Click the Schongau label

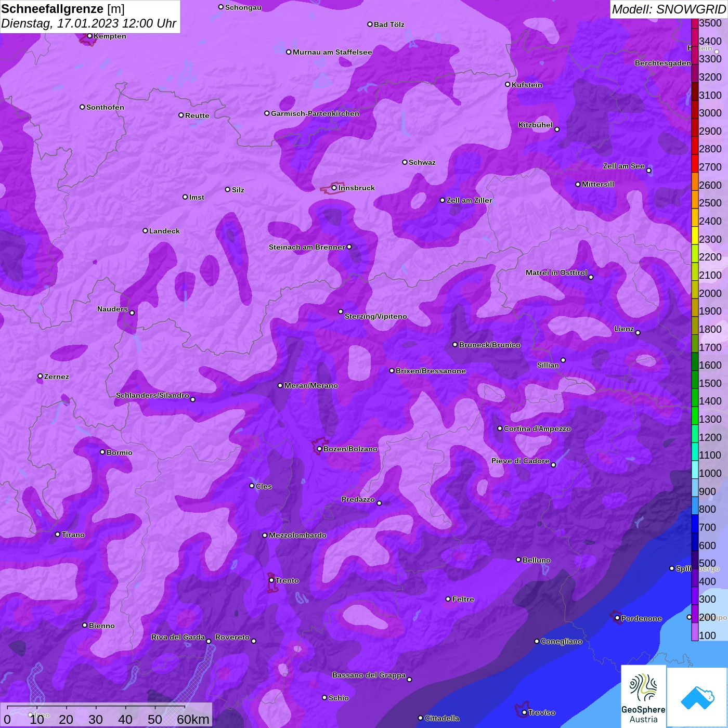(243, 7)
